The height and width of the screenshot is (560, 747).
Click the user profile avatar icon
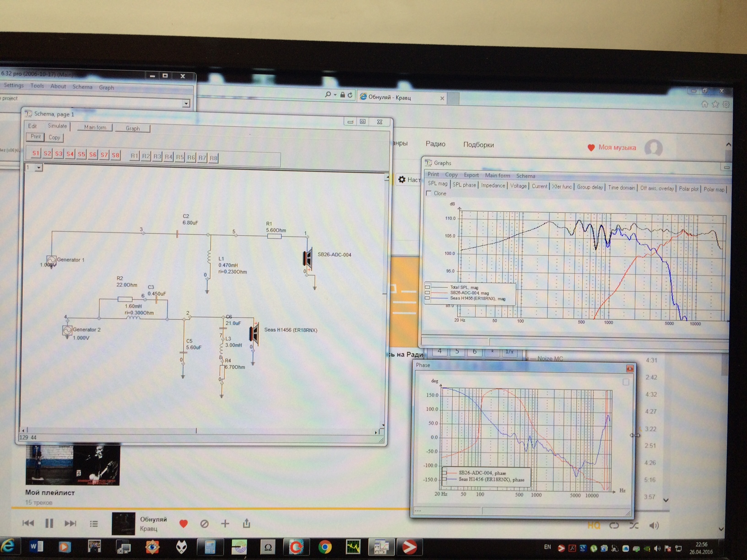tap(654, 148)
